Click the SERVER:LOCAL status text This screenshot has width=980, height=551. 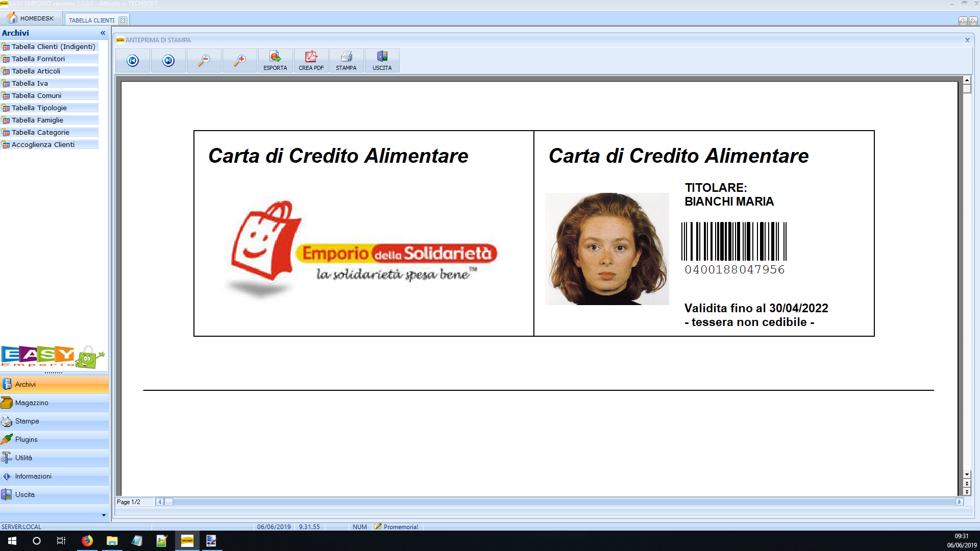click(x=21, y=527)
